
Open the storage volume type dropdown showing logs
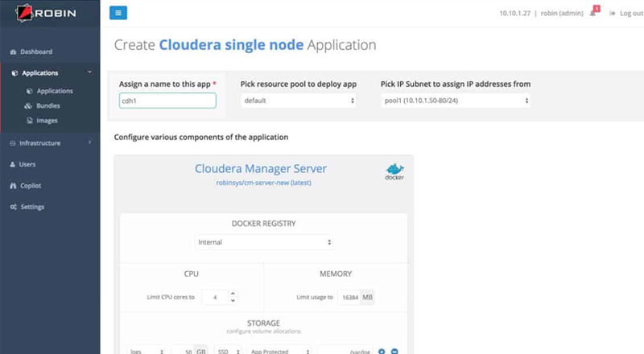tap(147, 351)
